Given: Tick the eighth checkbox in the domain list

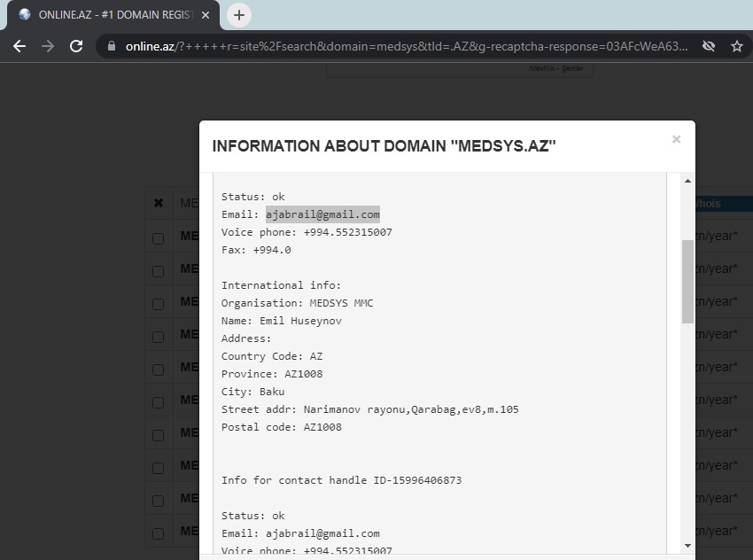Looking at the screenshot, I should (x=158, y=468).
